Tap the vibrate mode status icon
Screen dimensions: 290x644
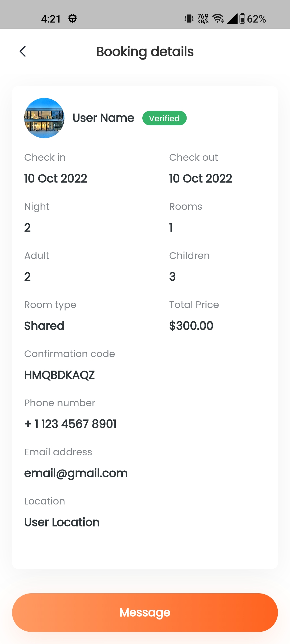[189, 19]
